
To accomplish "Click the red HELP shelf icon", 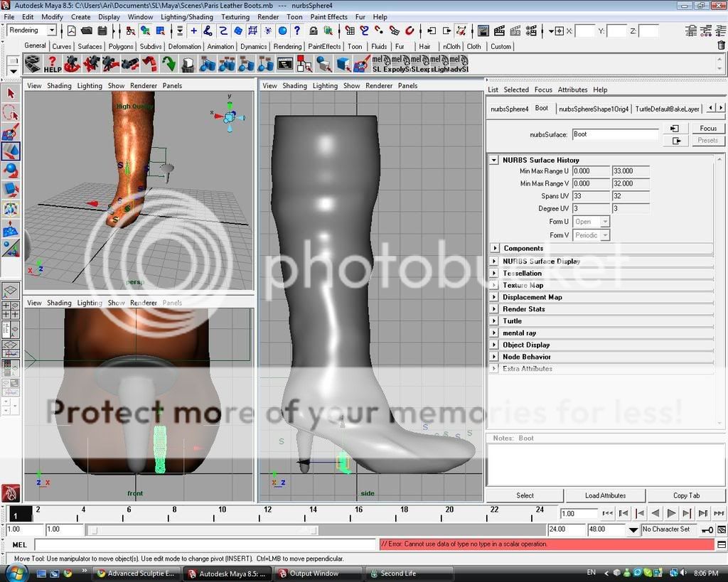I will click(52, 65).
